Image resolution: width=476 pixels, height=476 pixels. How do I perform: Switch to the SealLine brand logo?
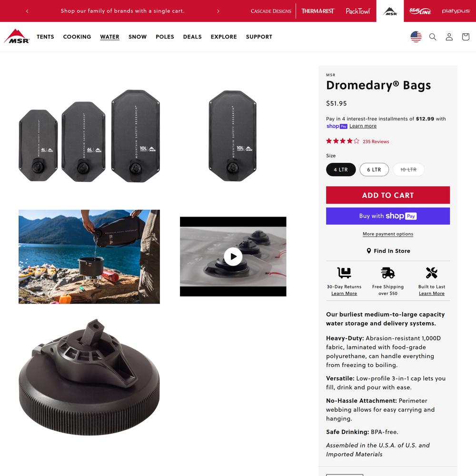tap(420, 11)
